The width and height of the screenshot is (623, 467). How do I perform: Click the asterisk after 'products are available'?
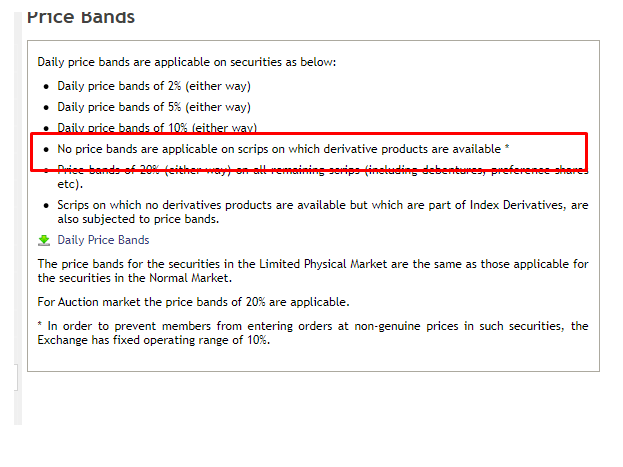click(x=507, y=148)
